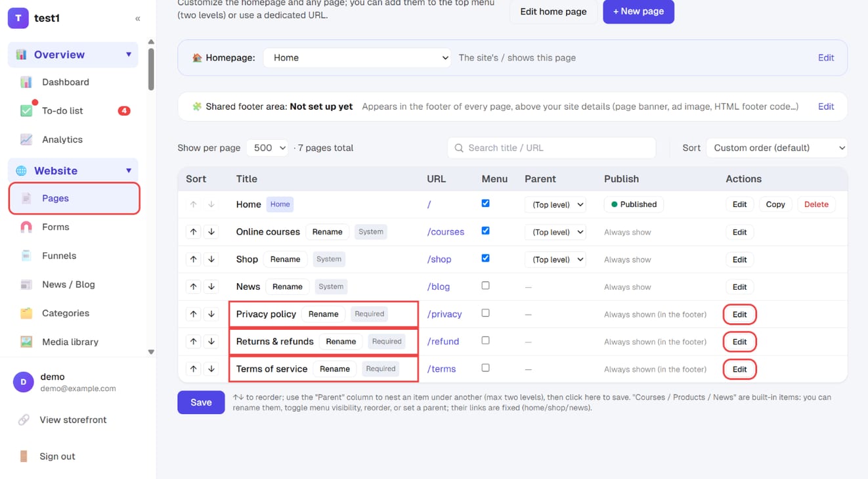Screen dimensions: 868x479
Task: Click the test1 workspace logo icon
Action: 18,18
